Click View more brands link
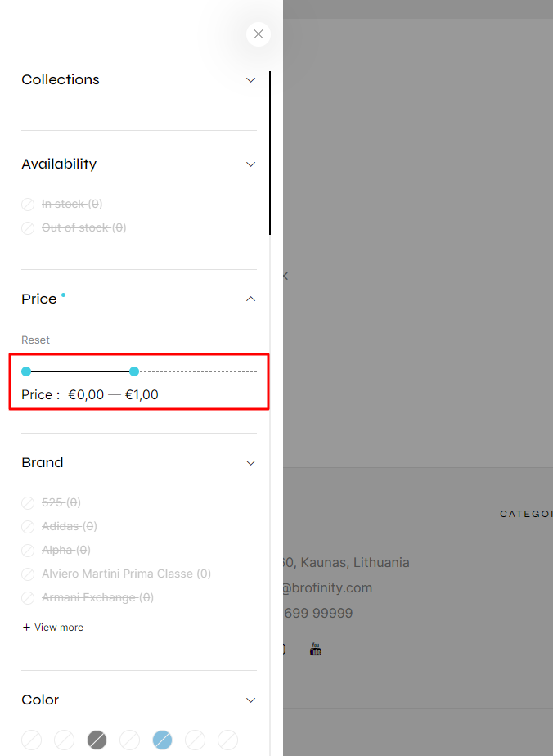 tap(52, 628)
